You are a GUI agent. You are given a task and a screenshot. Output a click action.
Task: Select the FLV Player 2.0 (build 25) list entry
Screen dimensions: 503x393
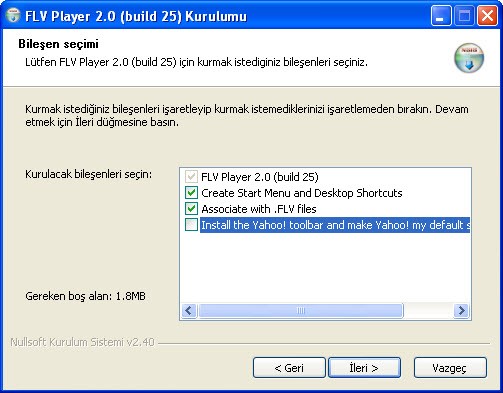tap(260, 177)
